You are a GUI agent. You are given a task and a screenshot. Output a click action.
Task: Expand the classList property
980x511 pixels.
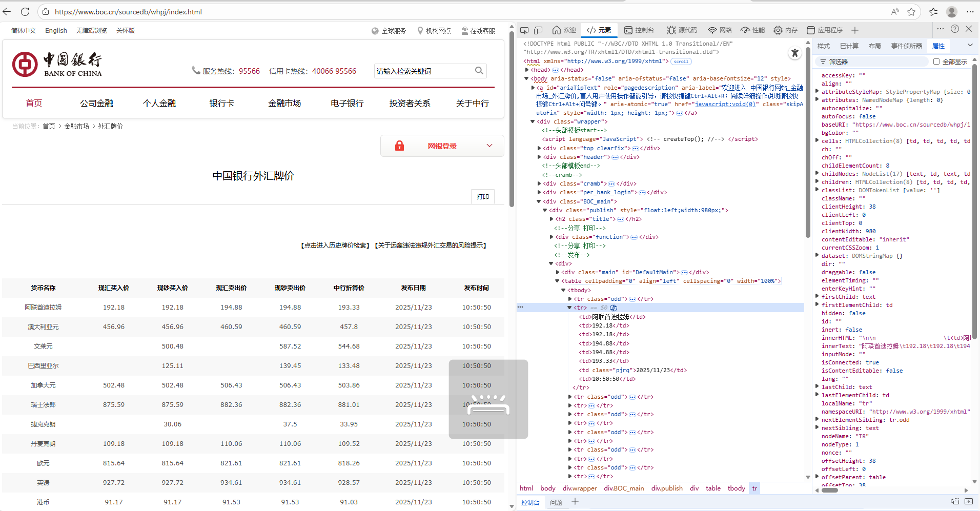(x=817, y=190)
